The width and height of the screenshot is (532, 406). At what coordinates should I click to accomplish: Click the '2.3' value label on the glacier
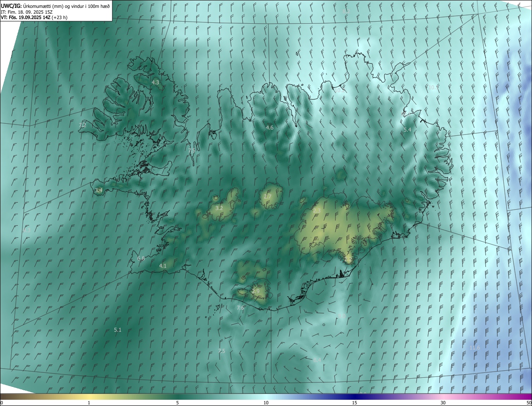click(317, 211)
